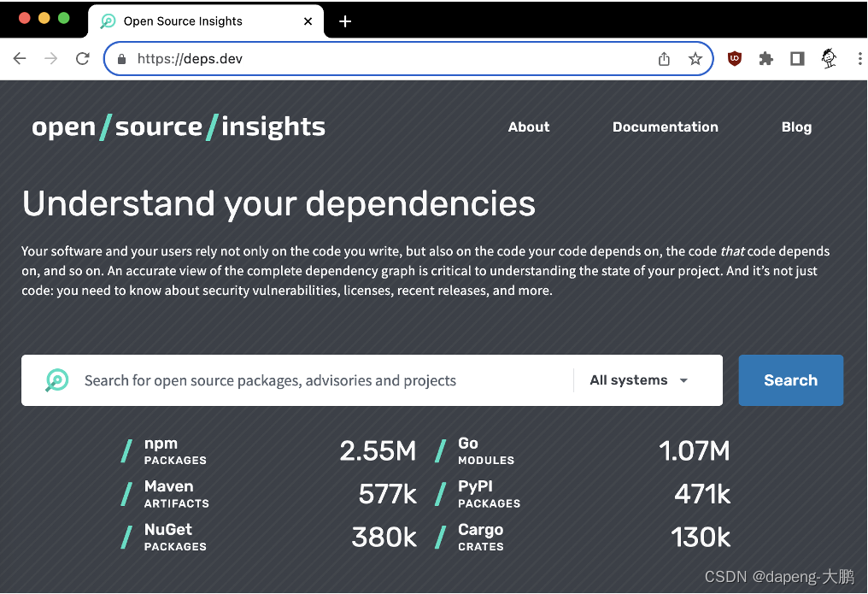Close the Open Source Insights tab
Viewport: 868px width, 594px height.
308,21
